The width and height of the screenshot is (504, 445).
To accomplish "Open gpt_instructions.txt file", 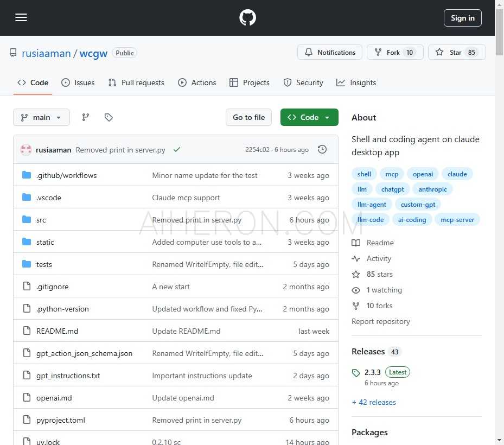I will pyautogui.click(x=68, y=376).
